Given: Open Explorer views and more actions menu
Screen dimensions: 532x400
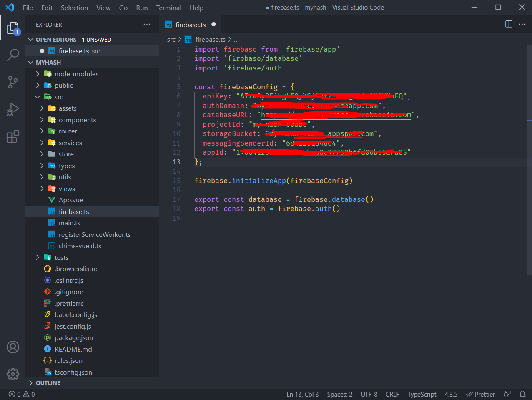Looking at the screenshot, I should [147, 25].
